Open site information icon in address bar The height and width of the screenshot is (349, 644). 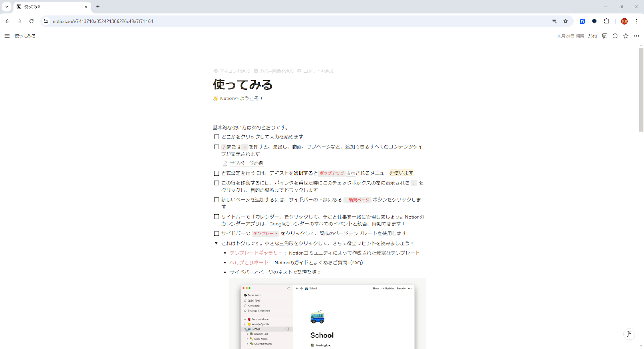point(46,21)
